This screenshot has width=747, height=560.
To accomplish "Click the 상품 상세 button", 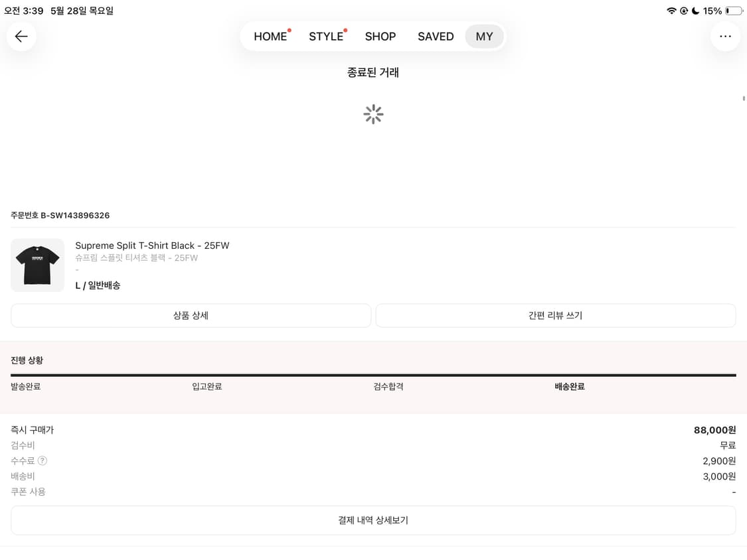I will (191, 315).
